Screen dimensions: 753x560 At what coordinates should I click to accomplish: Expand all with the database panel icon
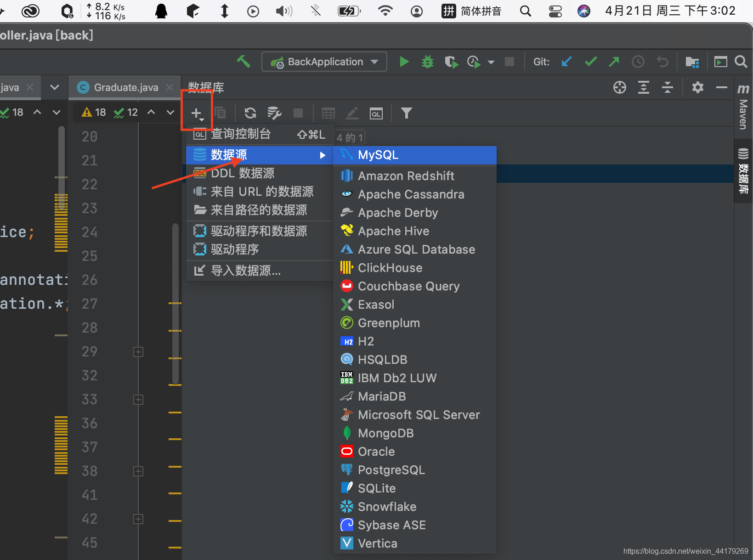[x=644, y=87]
